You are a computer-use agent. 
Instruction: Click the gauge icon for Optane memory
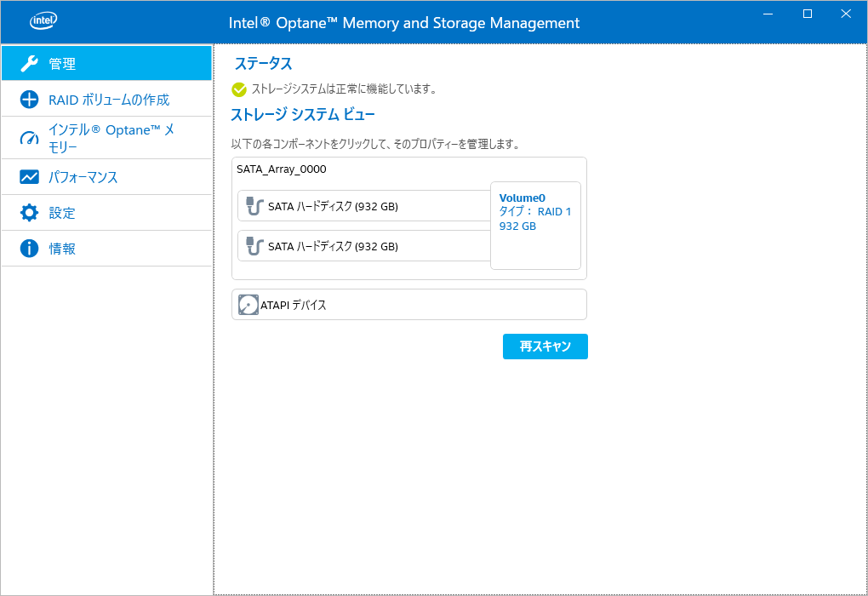pos(29,138)
